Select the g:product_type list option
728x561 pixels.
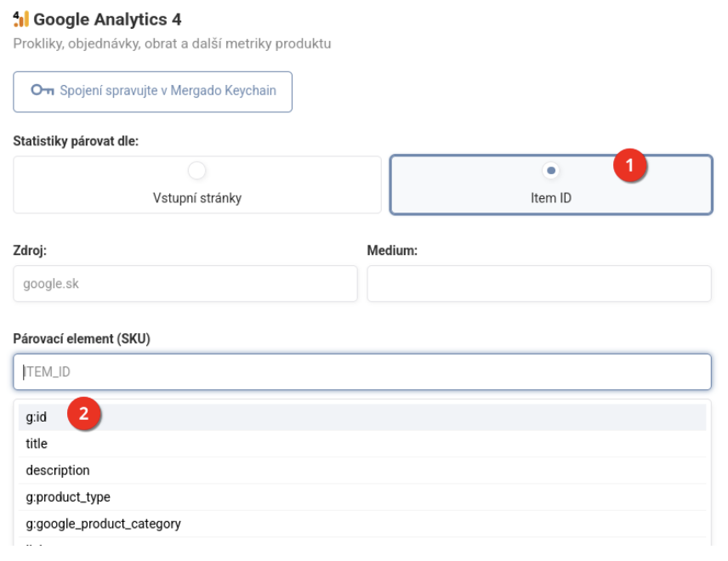click(x=68, y=497)
